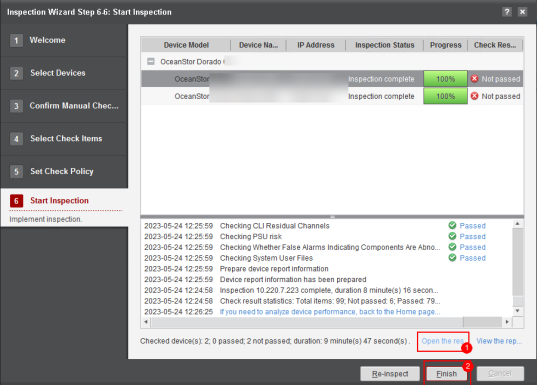The height and width of the screenshot is (385, 537).
Task: Click the Finish button
Action: click(447, 374)
